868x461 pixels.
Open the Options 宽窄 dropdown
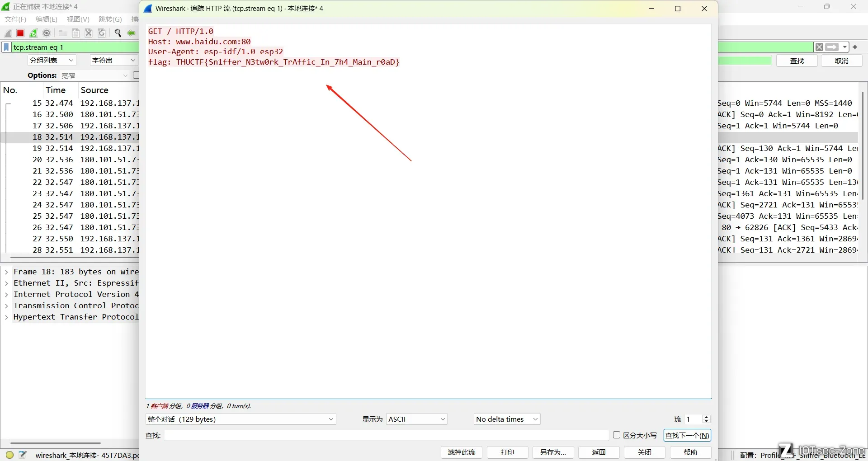click(x=95, y=75)
